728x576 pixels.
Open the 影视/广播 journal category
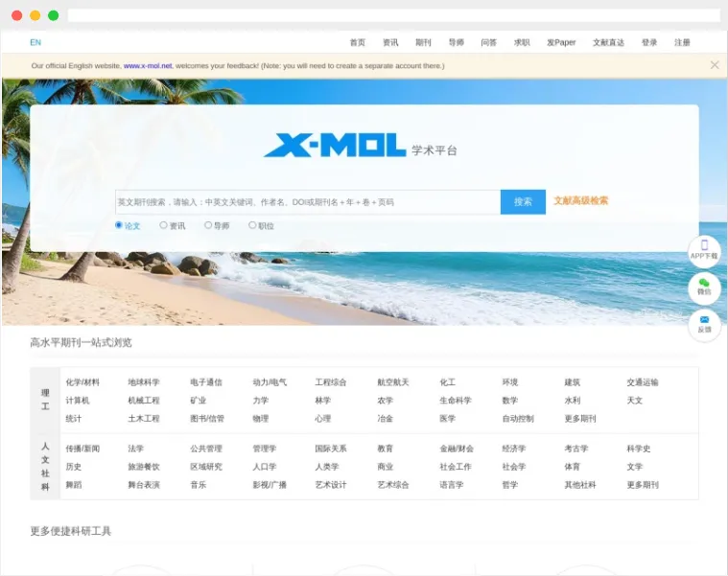(270, 485)
